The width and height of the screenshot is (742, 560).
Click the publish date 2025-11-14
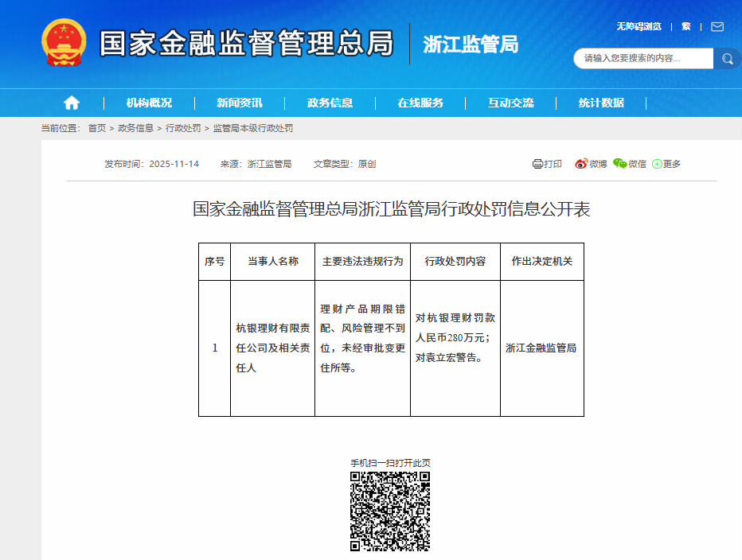click(174, 164)
